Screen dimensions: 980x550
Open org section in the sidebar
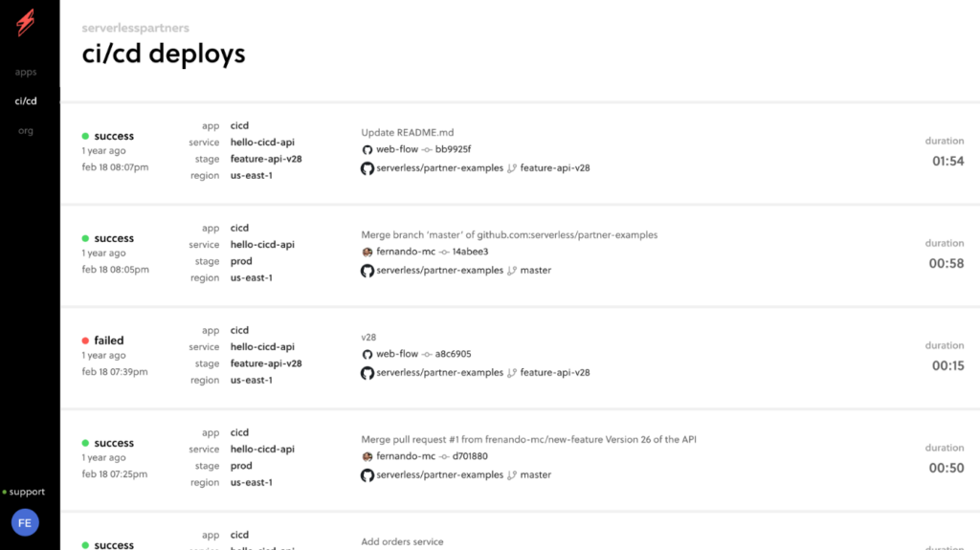pos(26,130)
